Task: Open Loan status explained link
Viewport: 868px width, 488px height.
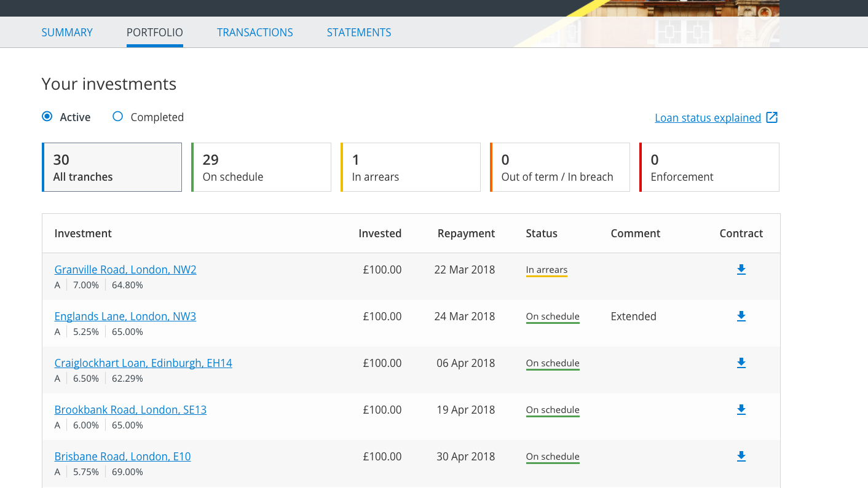Action: coord(708,117)
